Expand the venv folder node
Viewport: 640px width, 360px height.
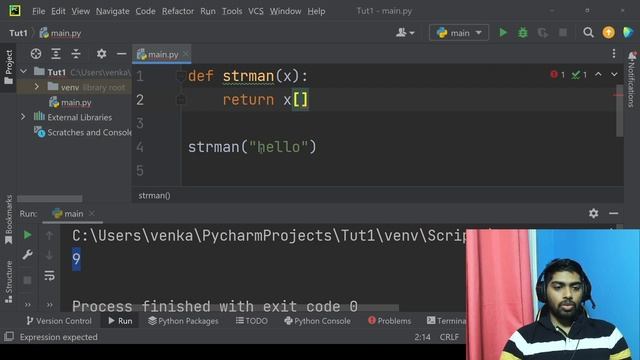click(x=36, y=87)
